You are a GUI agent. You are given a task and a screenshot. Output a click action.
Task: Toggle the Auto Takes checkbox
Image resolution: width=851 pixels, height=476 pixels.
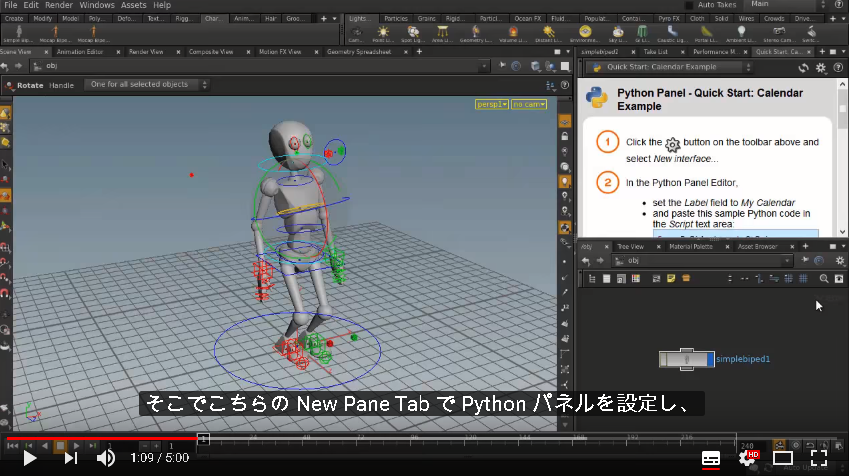pyautogui.click(x=689, y=5)
